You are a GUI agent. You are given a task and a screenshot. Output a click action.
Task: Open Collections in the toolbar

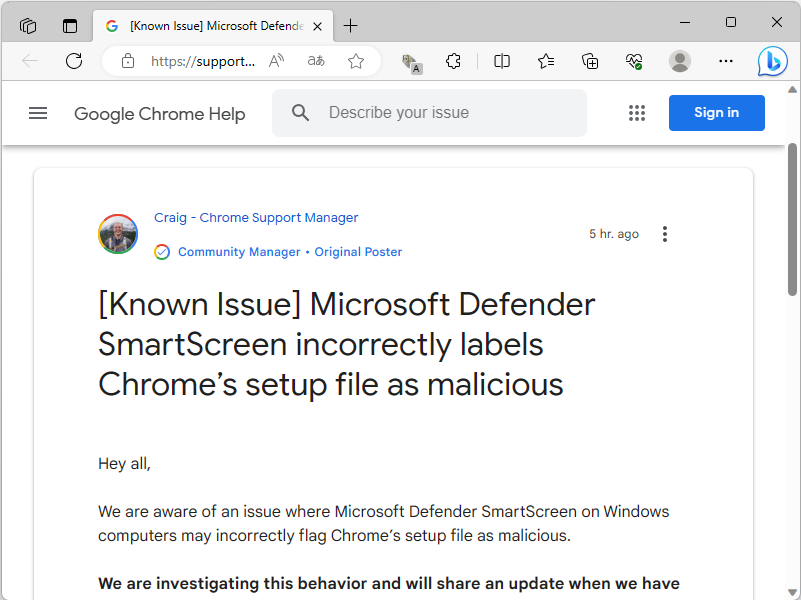589,61
